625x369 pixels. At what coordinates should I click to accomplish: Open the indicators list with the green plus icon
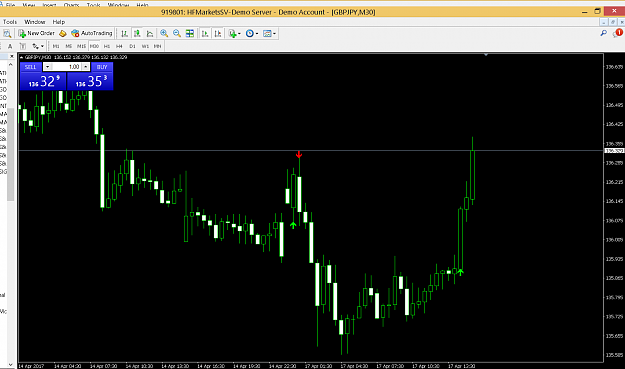(x=232, y=33)
